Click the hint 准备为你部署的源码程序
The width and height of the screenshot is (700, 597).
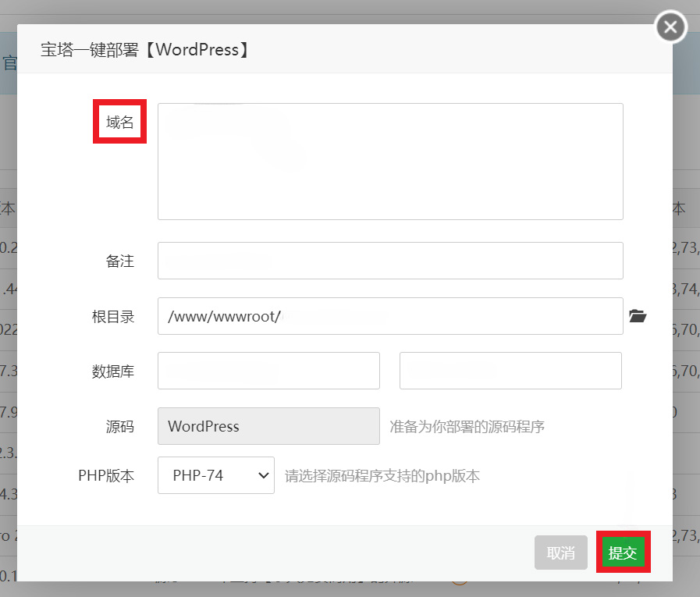(x=467, y=426)
